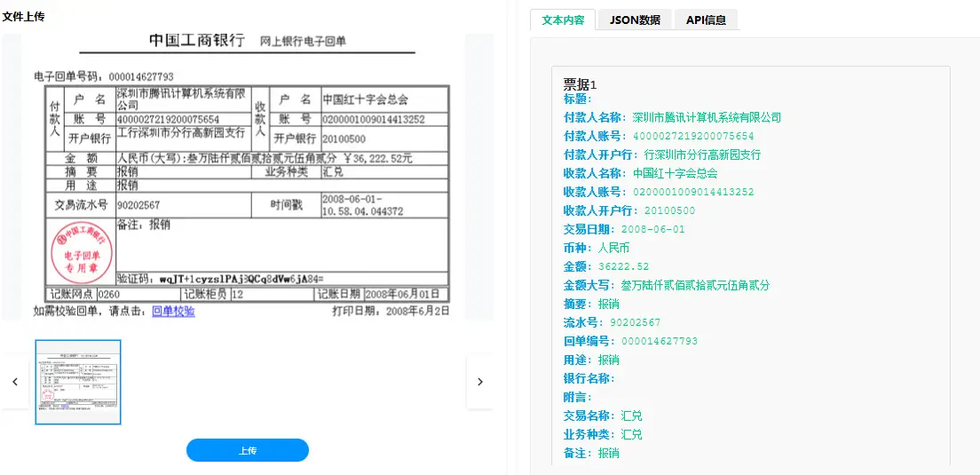Open the JSON数据 tab
The height and width of the screenshot is (475, 980).
[x=635, y=20]
